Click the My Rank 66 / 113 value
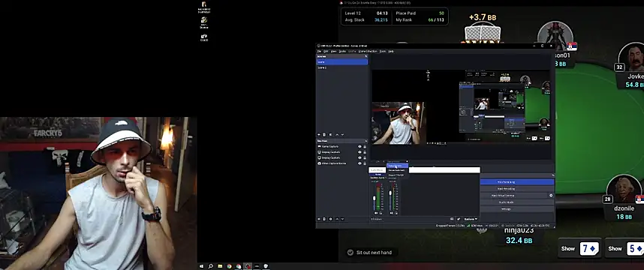The width and height of the screenshot is (644, 270). (436, 19)
